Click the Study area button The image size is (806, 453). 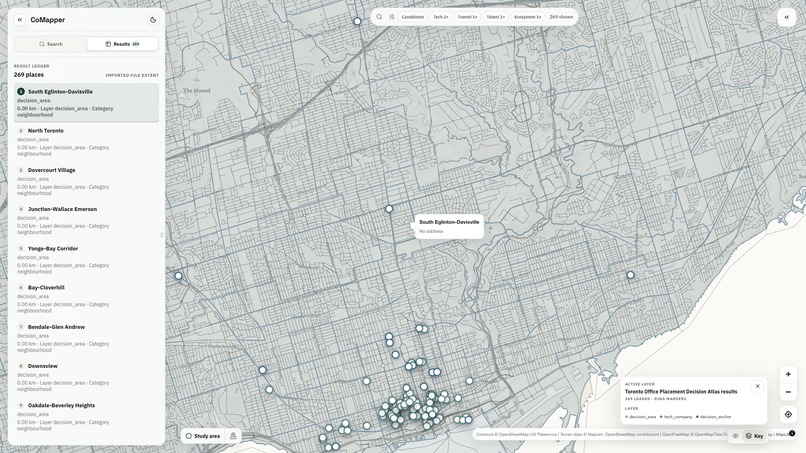[x=203, y=436]
